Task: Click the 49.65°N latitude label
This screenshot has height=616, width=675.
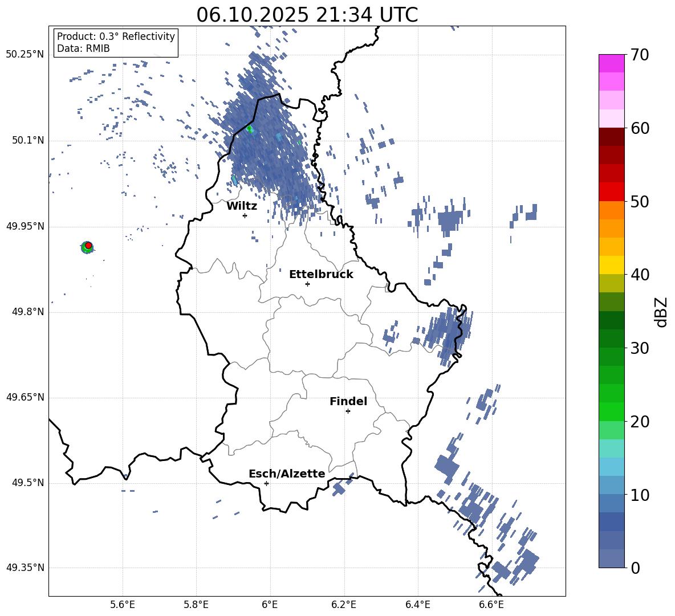Action: pyautogui.click(x=25, y=397)
